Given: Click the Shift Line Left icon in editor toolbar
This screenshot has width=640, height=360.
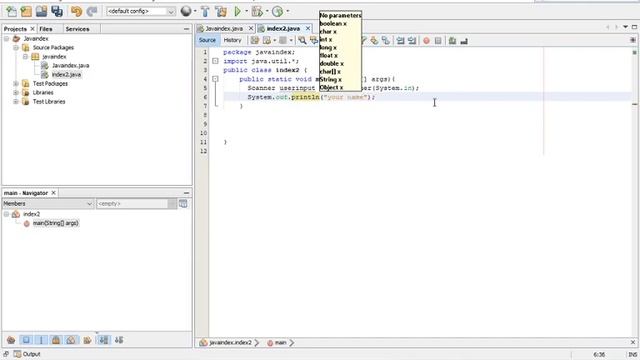Looking at the screenshot, I should (x=400, y=40).
